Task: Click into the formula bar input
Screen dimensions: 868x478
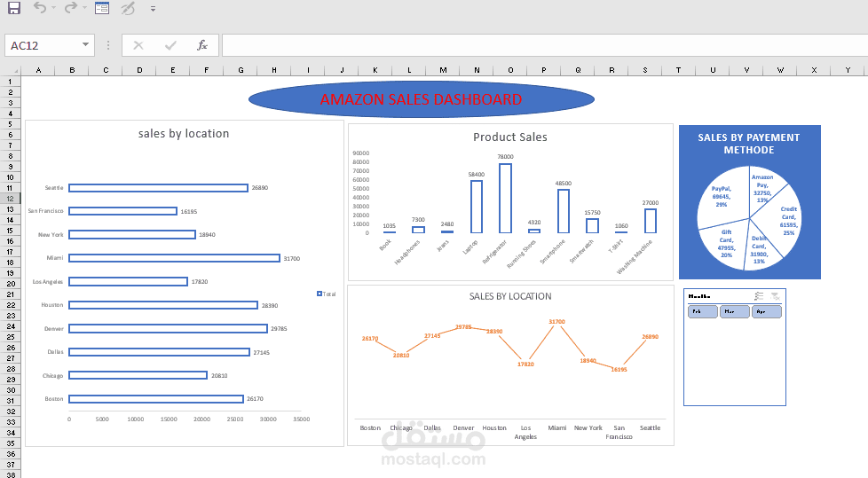Action: pos(545,45)
